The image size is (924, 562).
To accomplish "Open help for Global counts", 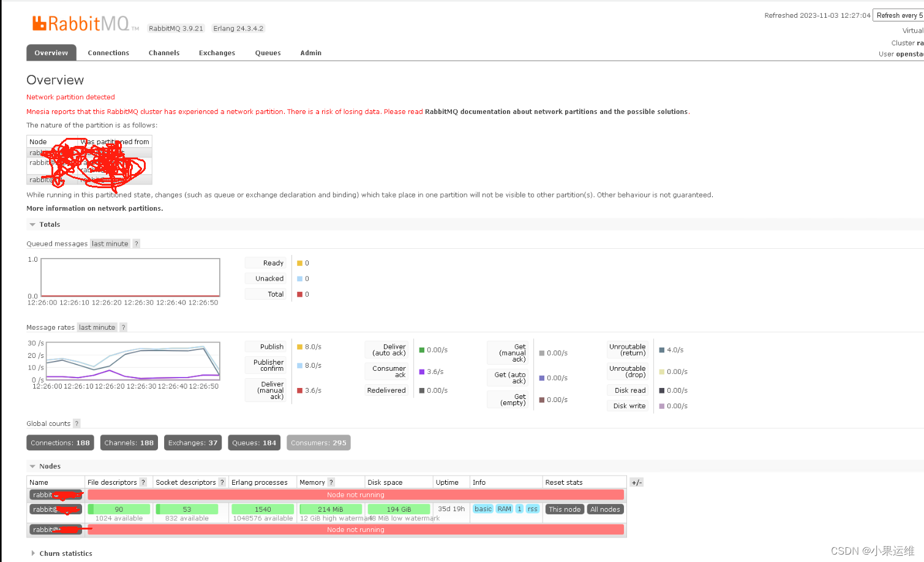I will point(77,423).
